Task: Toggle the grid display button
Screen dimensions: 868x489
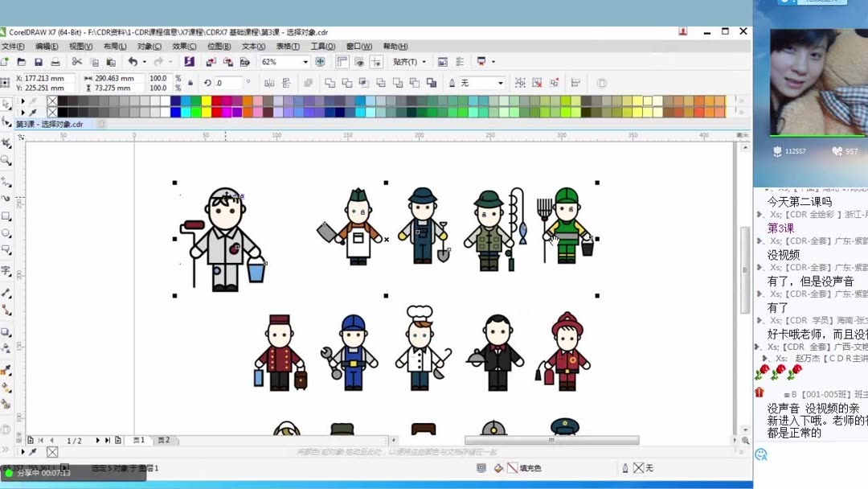Action: (358, 61)
